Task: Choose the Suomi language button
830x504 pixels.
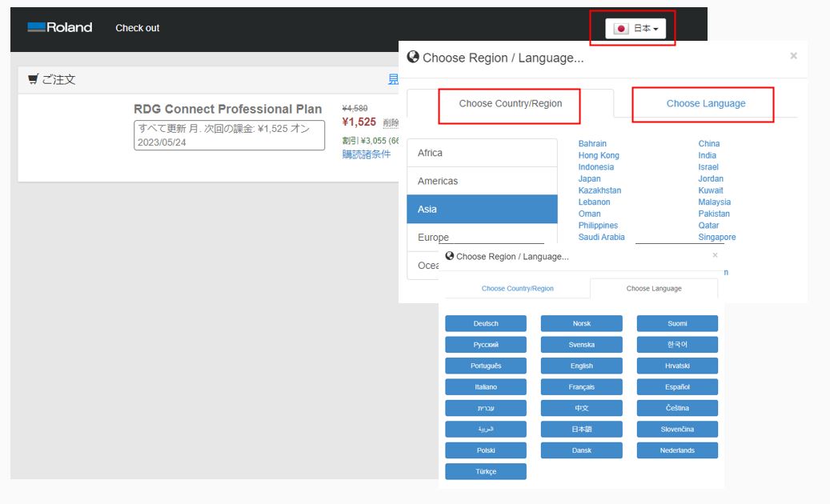Action: click(x=677, y=324)
